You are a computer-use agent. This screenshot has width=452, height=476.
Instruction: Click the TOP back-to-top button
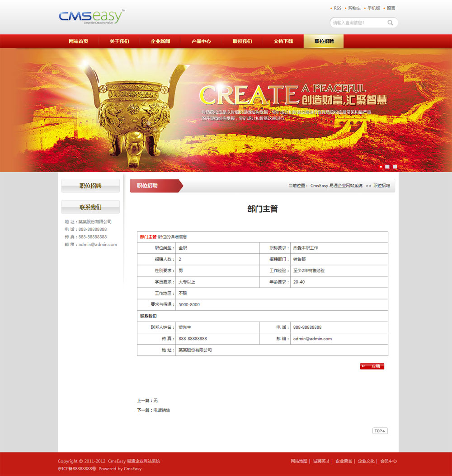[x=380, y=431]
